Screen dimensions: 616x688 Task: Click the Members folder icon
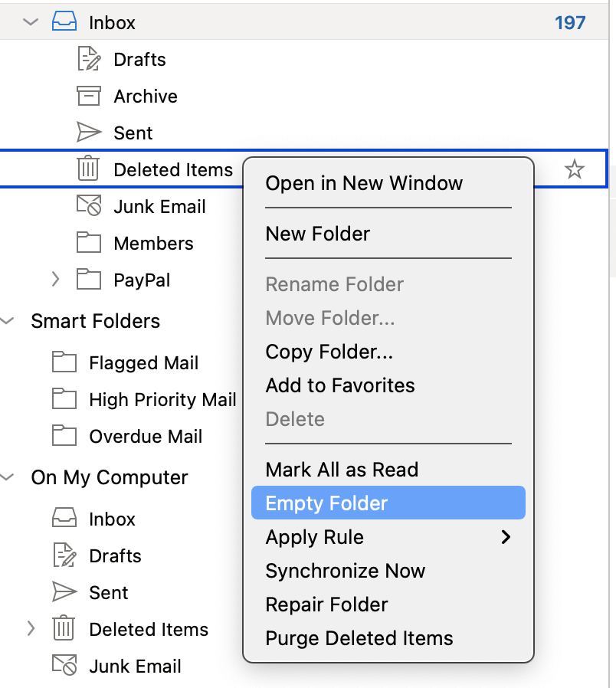coord(89,242)
